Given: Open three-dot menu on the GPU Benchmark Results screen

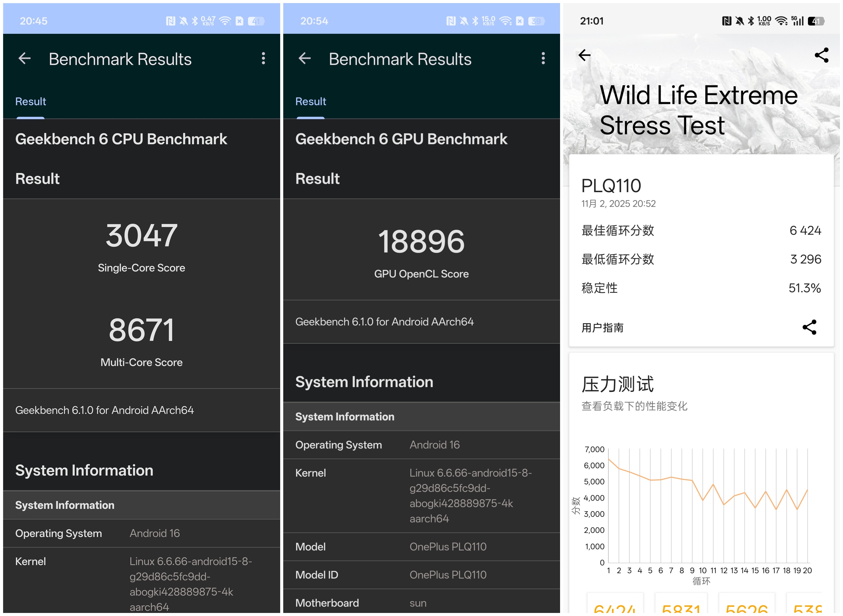Looking at the screenshot, I should 543,58.
